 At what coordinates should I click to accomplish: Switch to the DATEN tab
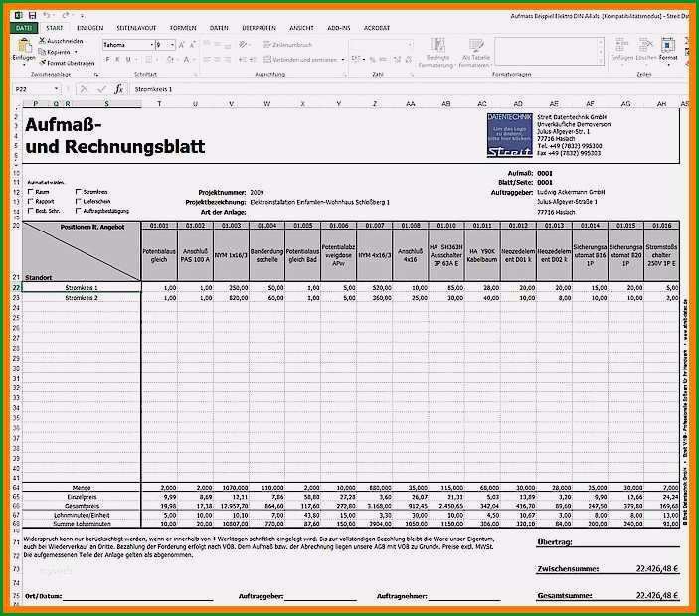coord(219,28)
